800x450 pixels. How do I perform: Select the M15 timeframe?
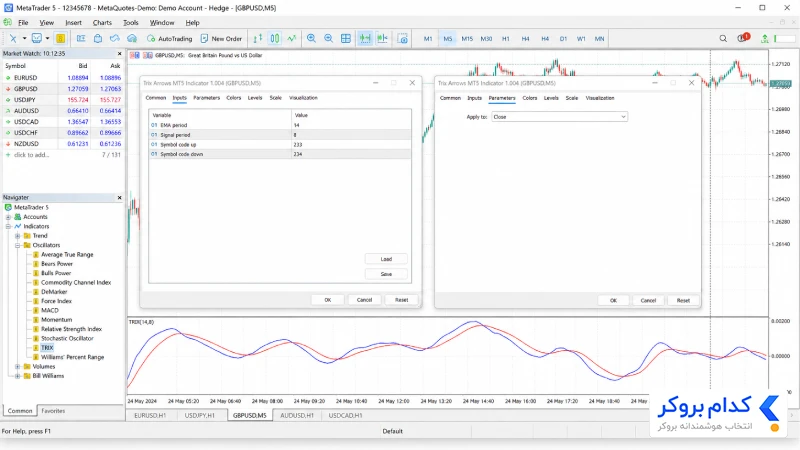pyautogui.click(x=467, y=39)
